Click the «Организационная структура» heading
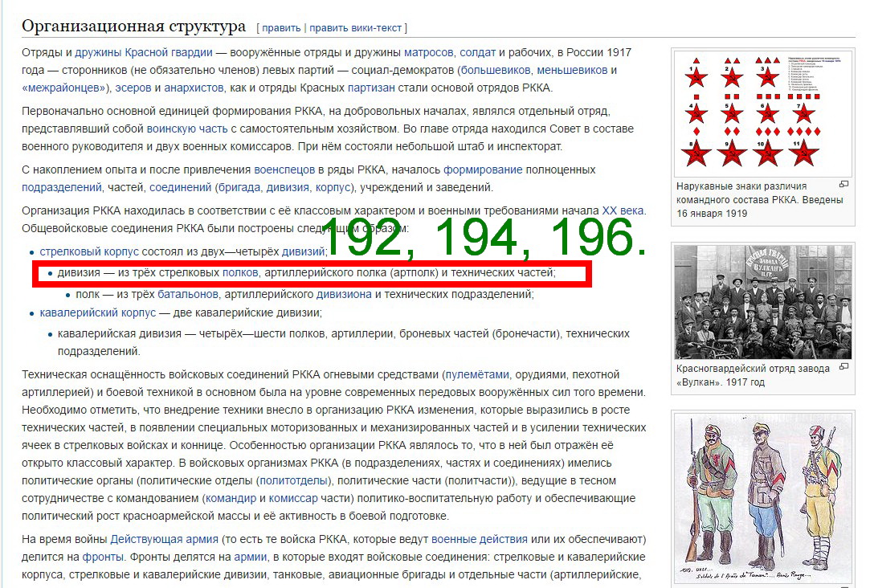Image resolution: width=870 pixels, height=588 pixels. [133, 26]
